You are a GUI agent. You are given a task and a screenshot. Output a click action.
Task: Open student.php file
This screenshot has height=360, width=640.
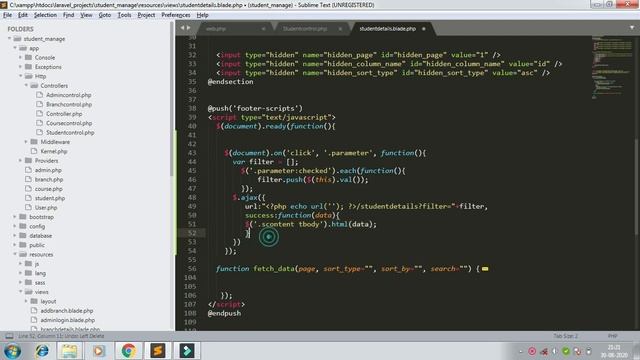(x=50, y=198)
